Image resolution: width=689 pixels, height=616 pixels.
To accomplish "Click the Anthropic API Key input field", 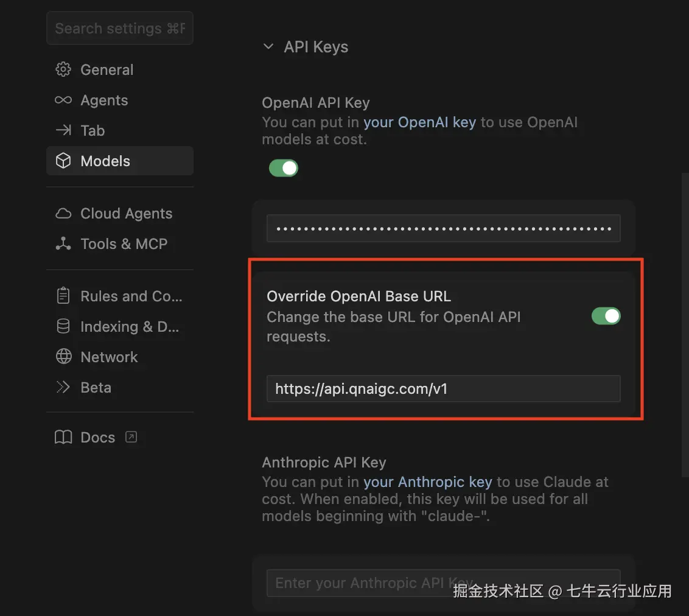I will pos(443,583).
